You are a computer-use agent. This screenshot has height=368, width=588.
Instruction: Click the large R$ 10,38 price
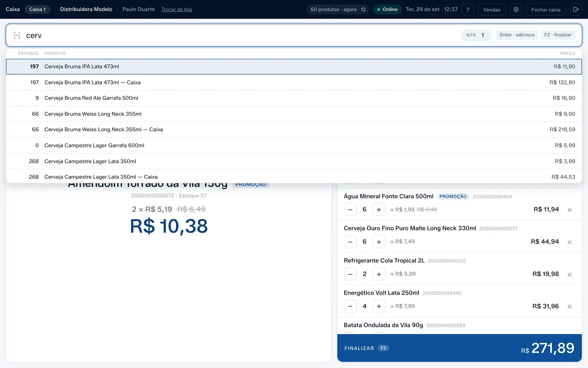[x=169, y=226]
